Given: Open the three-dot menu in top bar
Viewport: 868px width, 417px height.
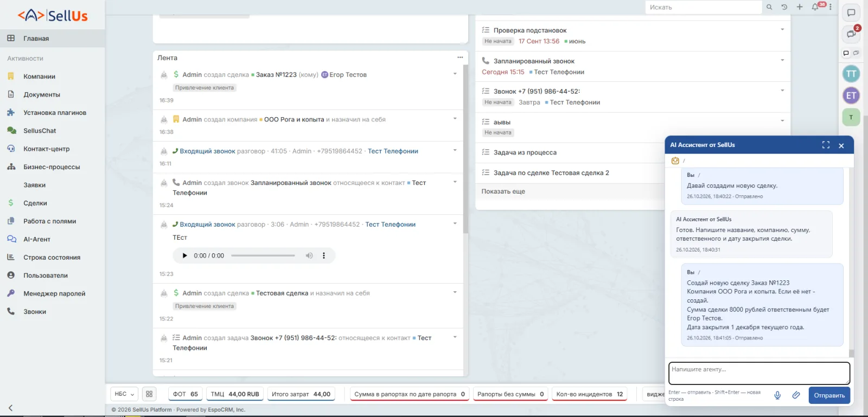Looking at the screenshot, I should (x=830, y=7).
